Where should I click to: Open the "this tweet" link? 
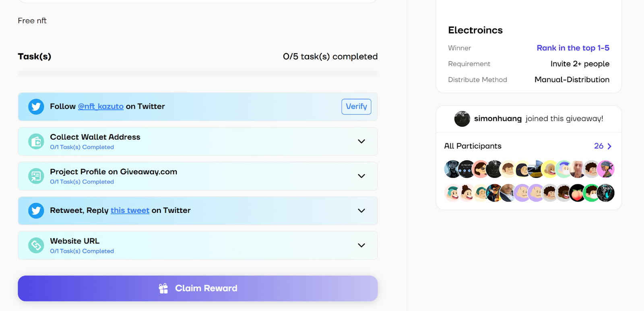[130, 210]
